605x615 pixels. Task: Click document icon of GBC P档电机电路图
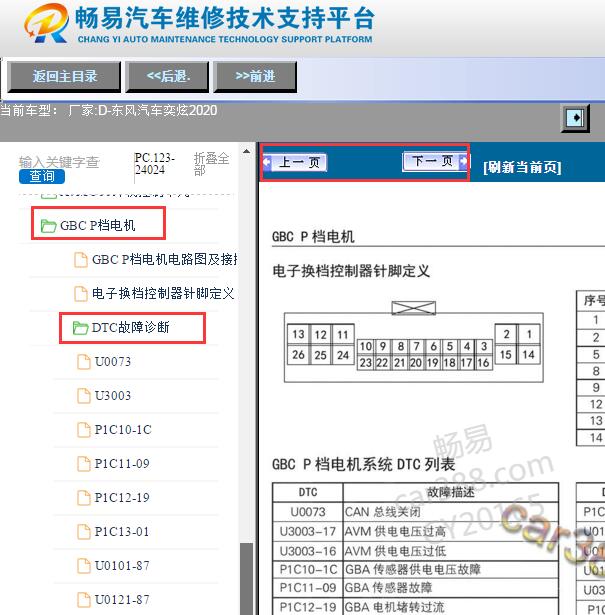click(81, 260)
